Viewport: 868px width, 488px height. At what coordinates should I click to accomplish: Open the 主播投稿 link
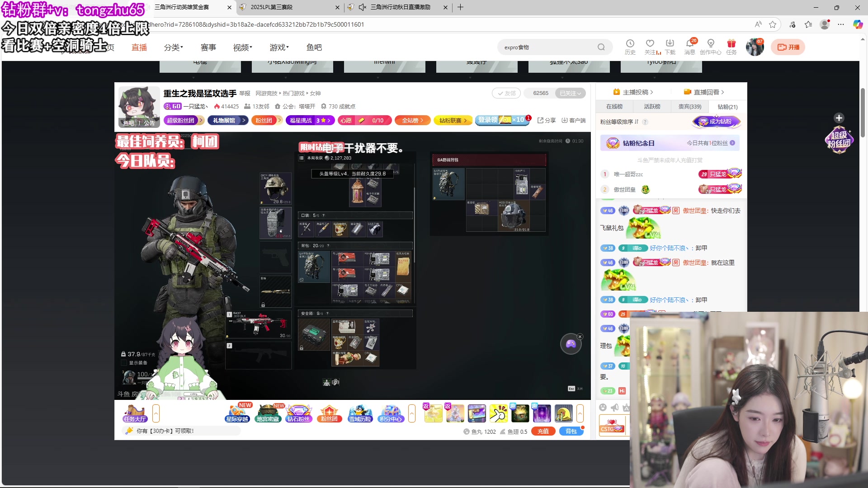[633, 92]
